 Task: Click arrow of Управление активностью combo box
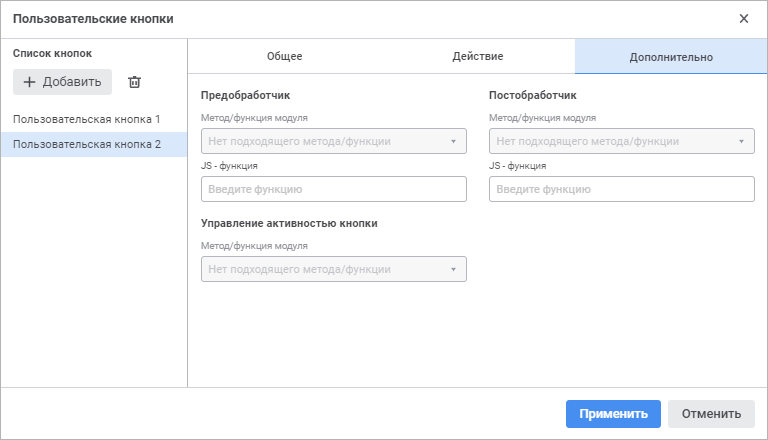click(x=452, y=269)
